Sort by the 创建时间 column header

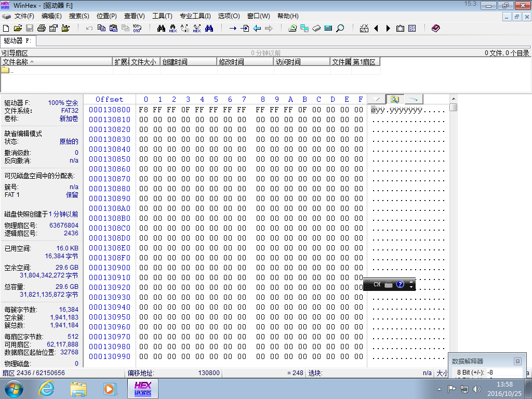(188, 62)
